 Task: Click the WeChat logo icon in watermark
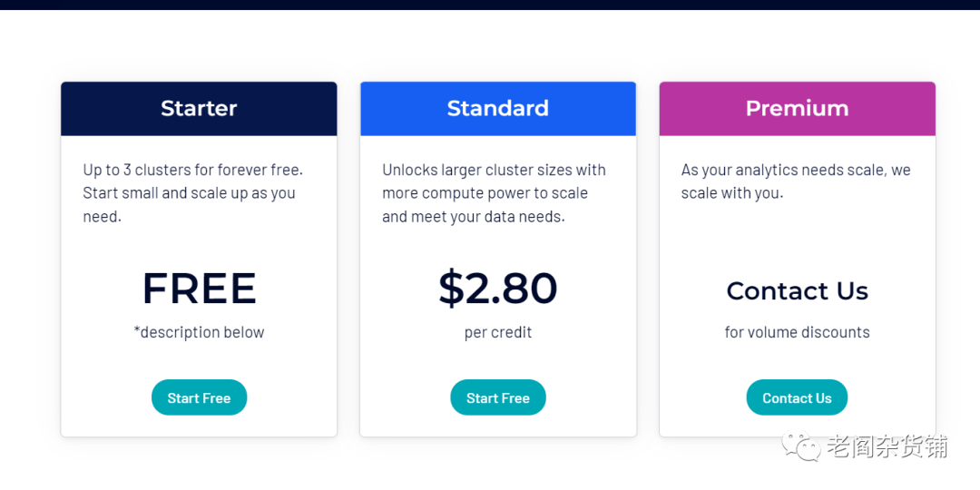click(802, 446)
